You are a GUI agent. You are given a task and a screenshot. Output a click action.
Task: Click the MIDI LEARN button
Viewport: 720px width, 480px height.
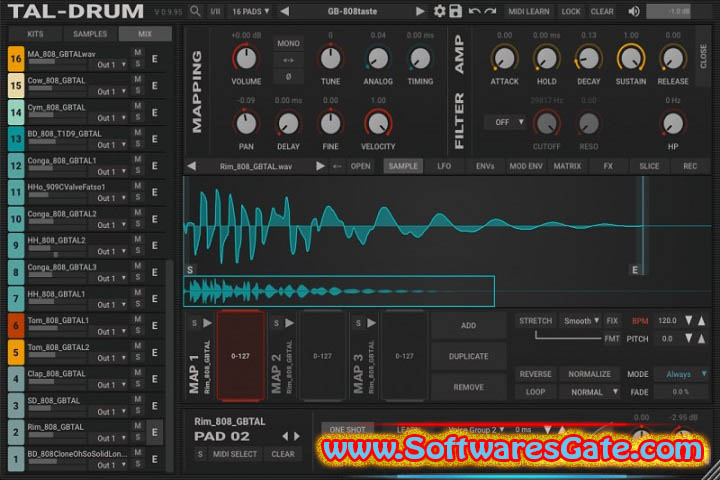(529, 11)
